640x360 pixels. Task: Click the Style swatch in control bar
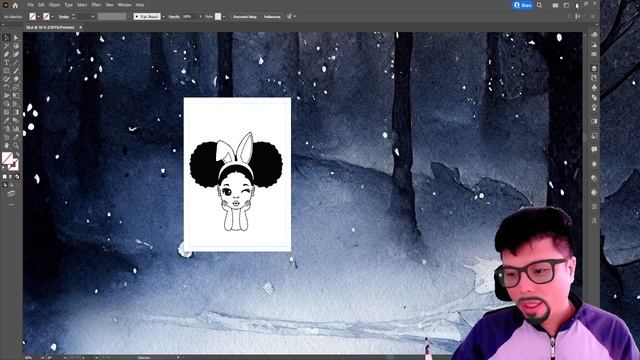(x=218, y=17)
